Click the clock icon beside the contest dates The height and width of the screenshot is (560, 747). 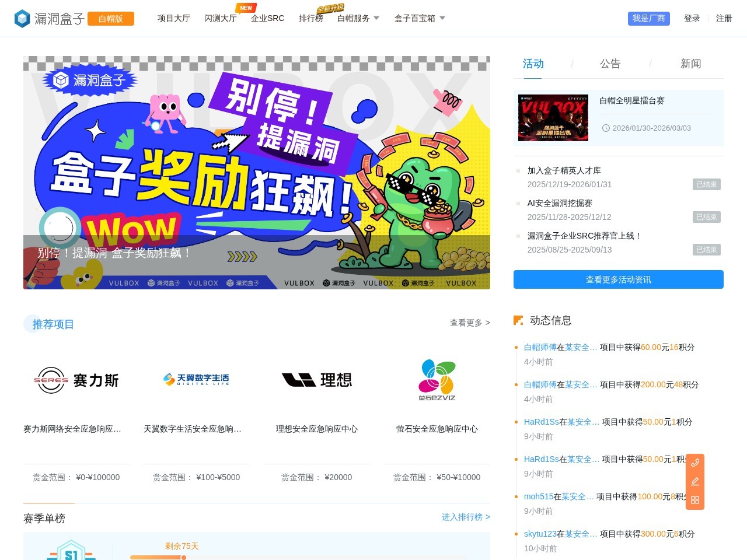[605, 128]
